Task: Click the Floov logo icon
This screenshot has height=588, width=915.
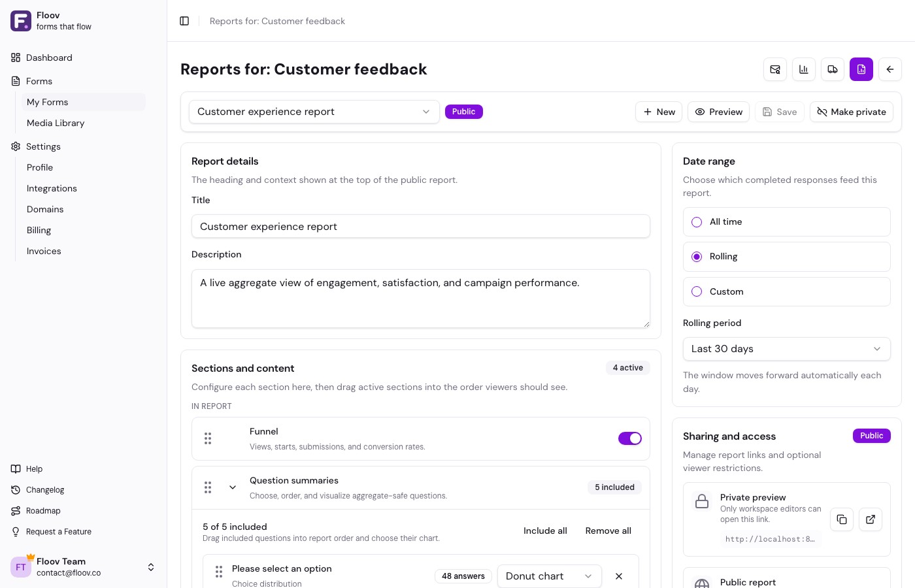Action: [21, 21]
